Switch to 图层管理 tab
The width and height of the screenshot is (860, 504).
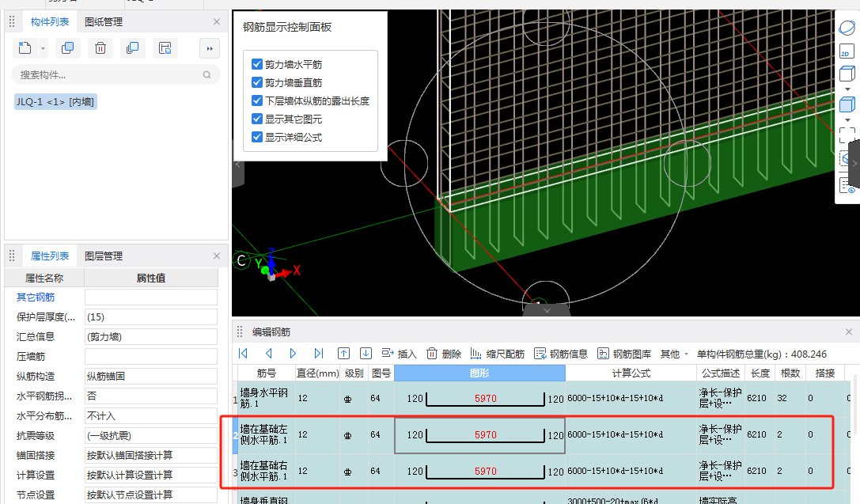point(103,256)
